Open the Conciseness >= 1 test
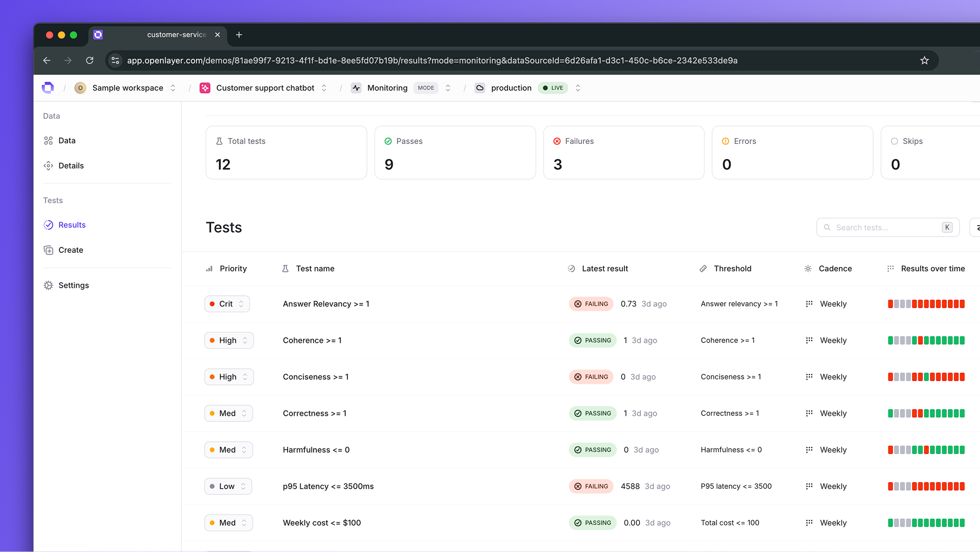 [x=316, y=377]
